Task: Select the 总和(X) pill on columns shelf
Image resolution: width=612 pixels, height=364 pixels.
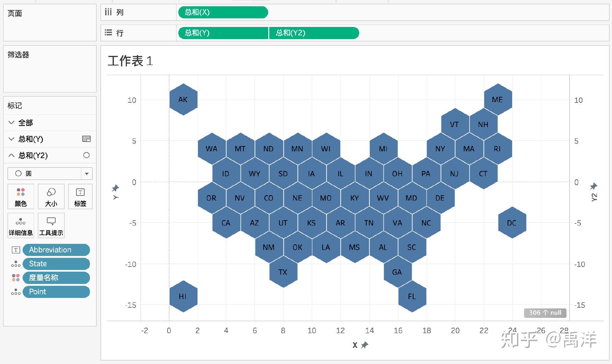Action: click(223, 12)
